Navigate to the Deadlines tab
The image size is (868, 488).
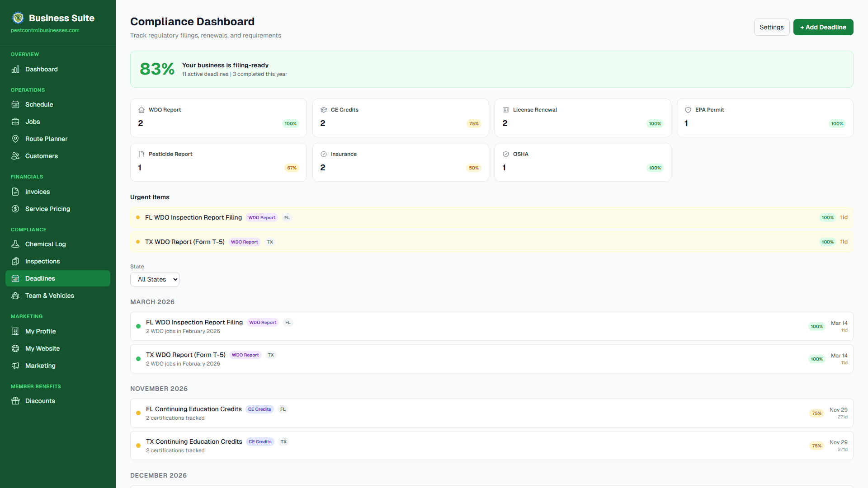39,278
